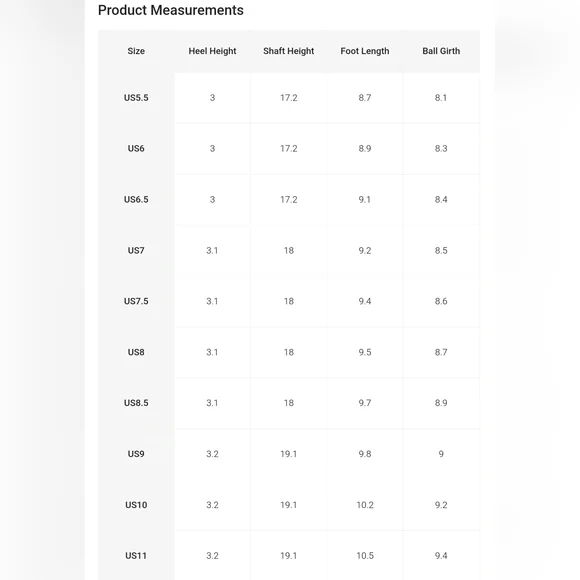Select the Foot Length column header

365,51
